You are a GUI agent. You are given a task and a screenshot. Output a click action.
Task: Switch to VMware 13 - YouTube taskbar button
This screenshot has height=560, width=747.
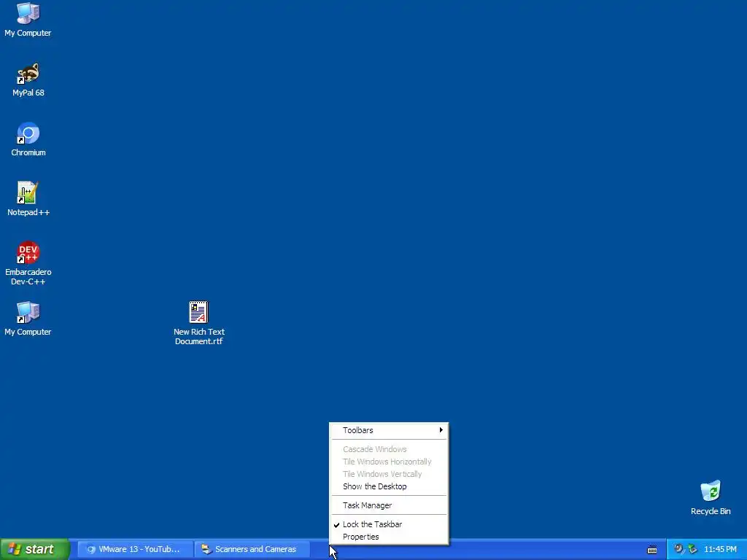pyautogui.click(x=135, y=549)
